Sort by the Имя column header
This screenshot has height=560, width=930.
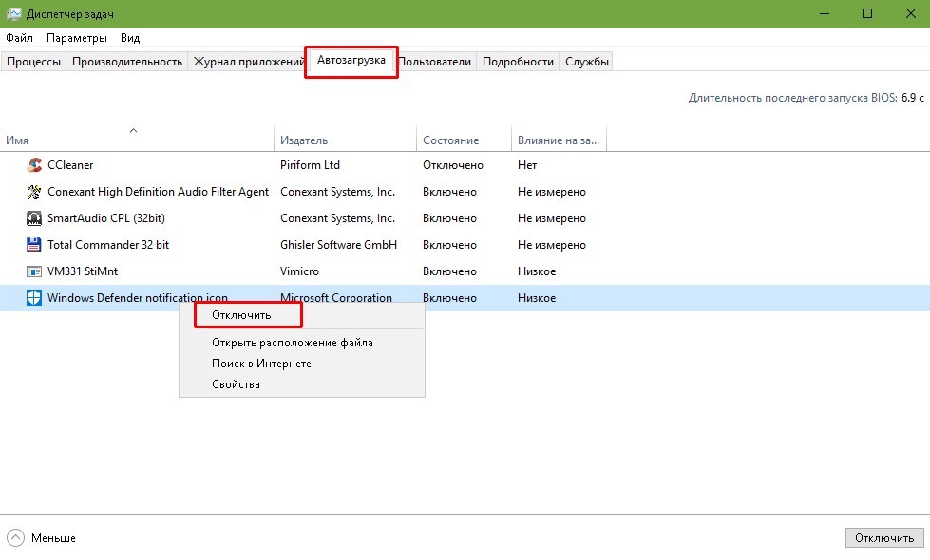point(137,140)
